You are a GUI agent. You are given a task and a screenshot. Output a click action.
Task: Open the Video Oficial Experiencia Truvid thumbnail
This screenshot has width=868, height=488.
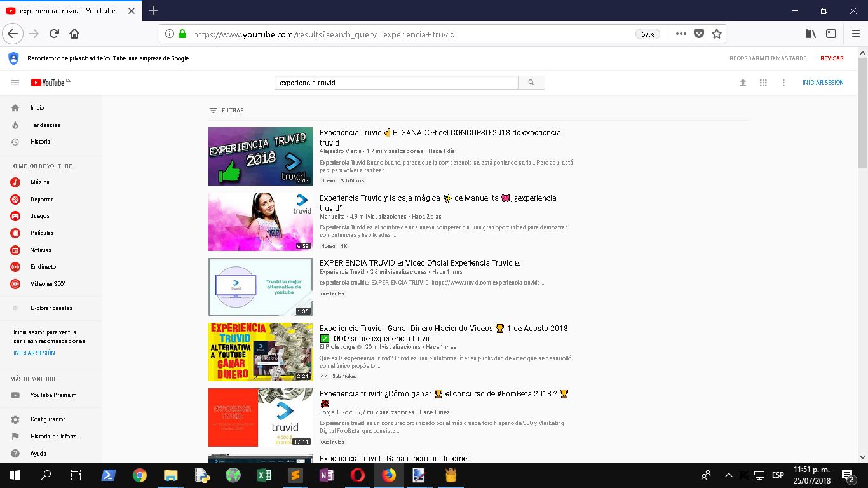pyautogui.click(x=261, y=287)
